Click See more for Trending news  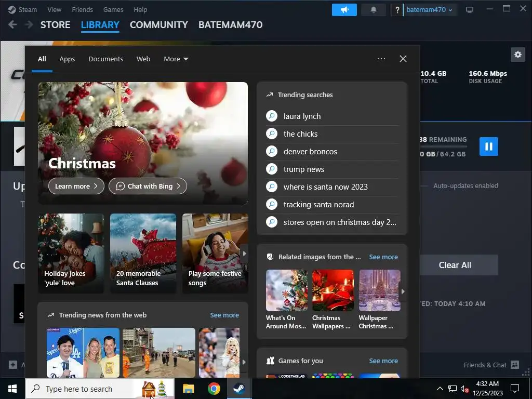pyautogui.click(x=224, y=315)
